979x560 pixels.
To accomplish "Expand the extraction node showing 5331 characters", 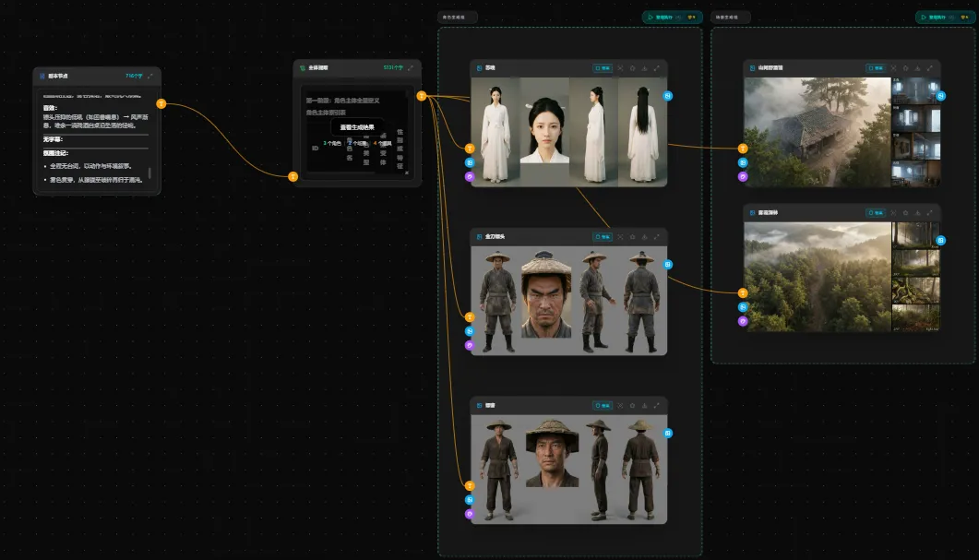I will pos(411,67).
